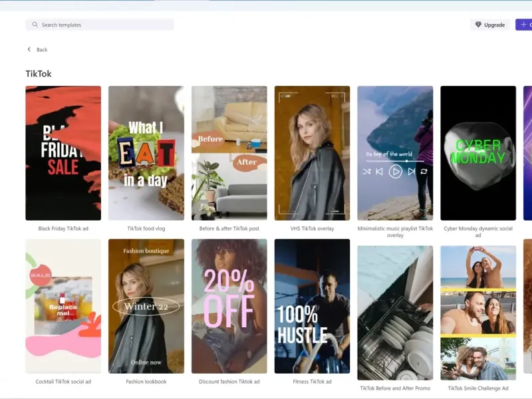
Task: Open the TikTok Before and After Promo thumbnail
Action: tap(395, 313)
